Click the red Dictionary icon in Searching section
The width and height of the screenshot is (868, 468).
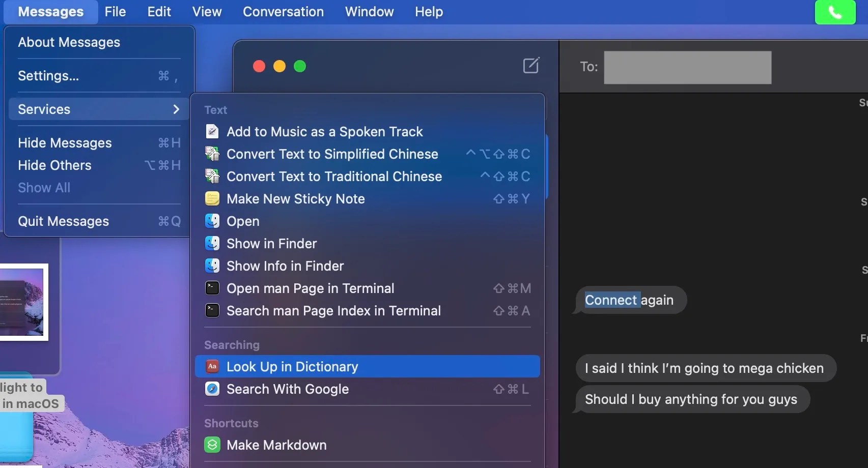tap(212, 366)
